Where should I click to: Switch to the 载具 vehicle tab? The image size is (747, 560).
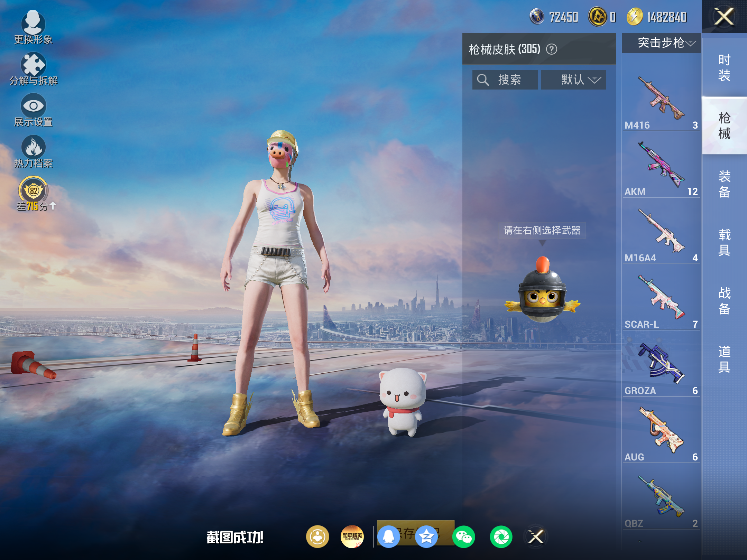pyautogui.click(x=725, y=242)
